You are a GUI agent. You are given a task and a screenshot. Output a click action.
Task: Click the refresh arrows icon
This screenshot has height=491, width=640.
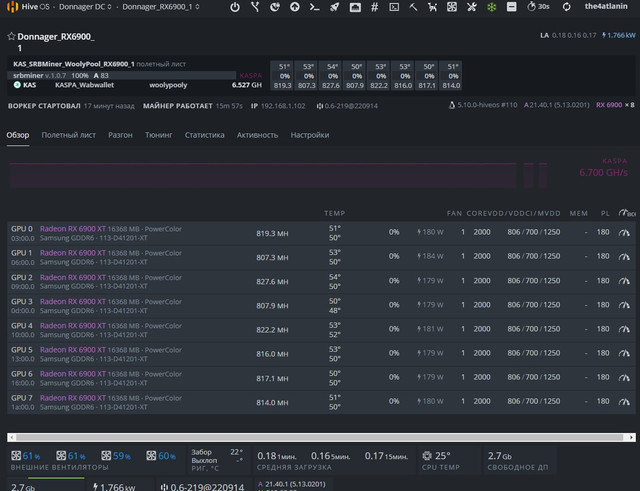coord(567,7)
